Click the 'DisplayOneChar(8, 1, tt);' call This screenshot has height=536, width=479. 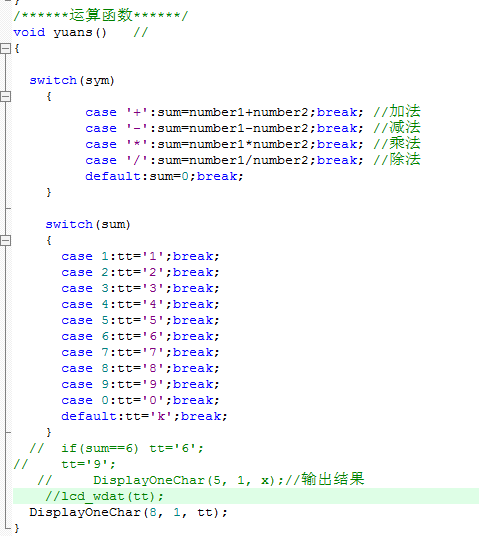coord(128,513)
